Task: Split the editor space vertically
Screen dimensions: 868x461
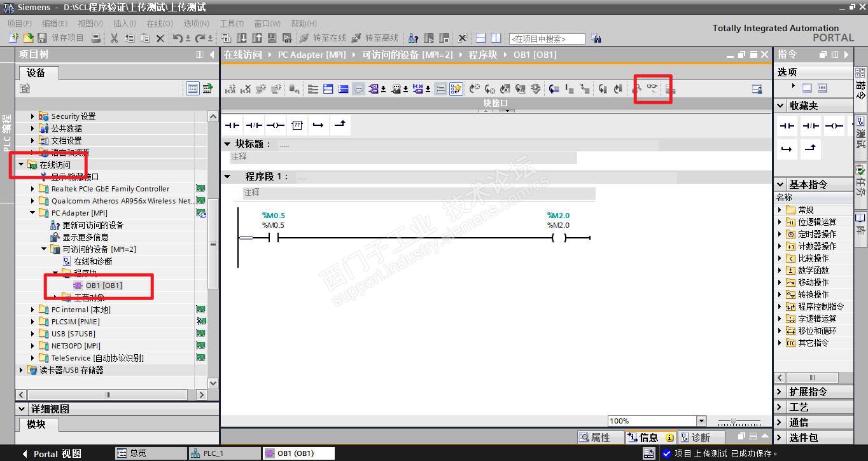Action: coord(496,38)
